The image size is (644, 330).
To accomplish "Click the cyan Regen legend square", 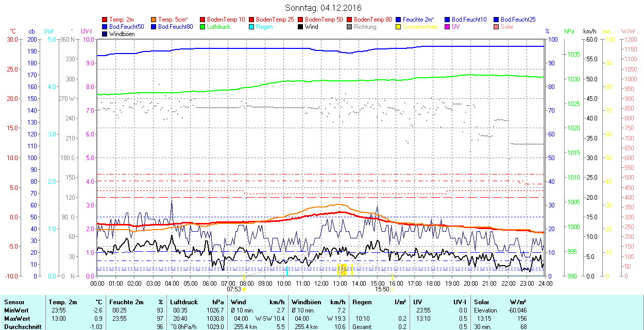I will 252,27.
